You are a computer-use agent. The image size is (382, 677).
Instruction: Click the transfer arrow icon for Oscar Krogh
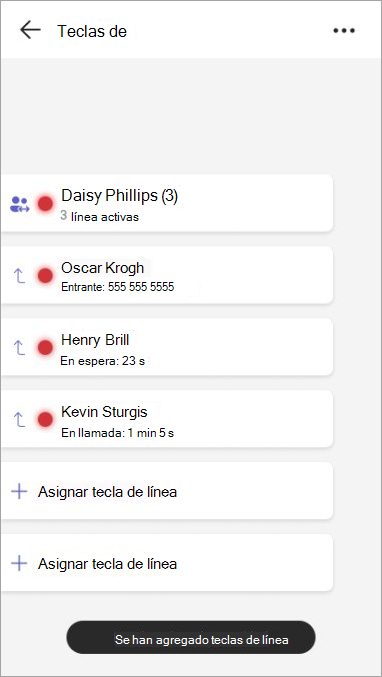click(x=19, y=275)
